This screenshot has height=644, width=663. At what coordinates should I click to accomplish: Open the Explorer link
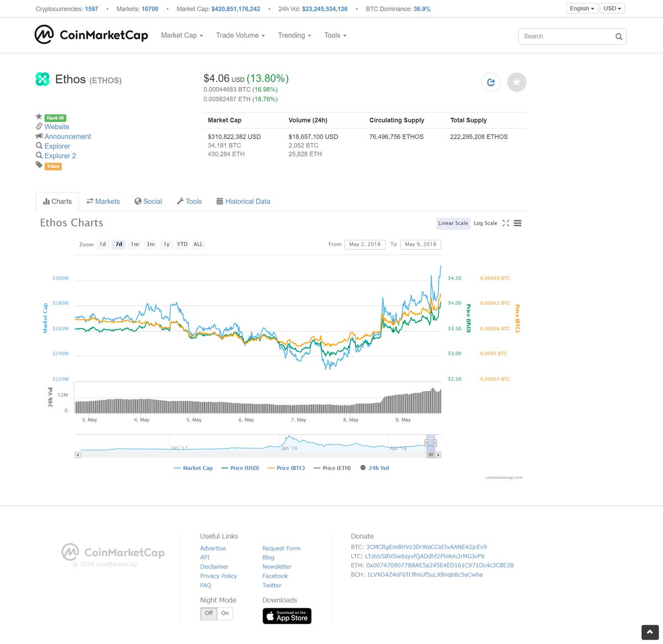click(57, 146)
